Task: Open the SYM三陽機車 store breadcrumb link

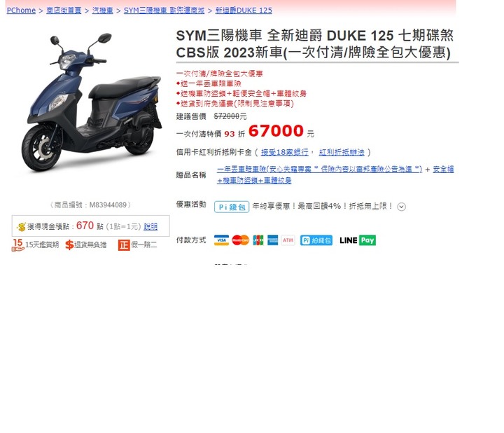Action: coord(164,11)
